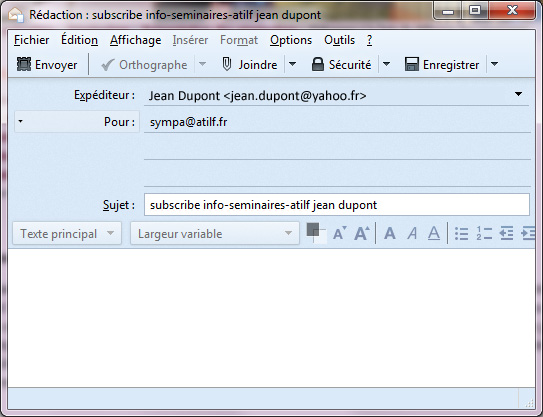543x417 pixels.
Task: Expand the Joindre dropdown arrow
Action: coord(292,64)
